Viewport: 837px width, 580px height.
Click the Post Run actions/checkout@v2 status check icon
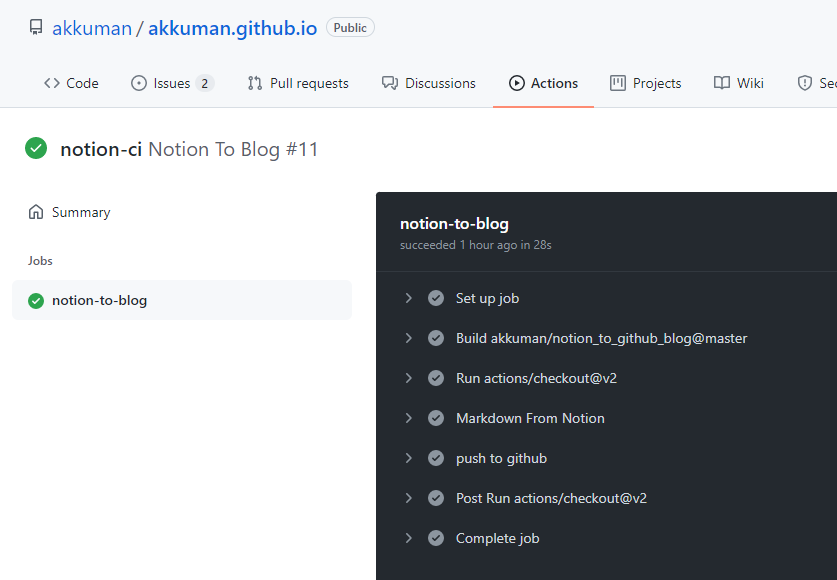[436, 498]
